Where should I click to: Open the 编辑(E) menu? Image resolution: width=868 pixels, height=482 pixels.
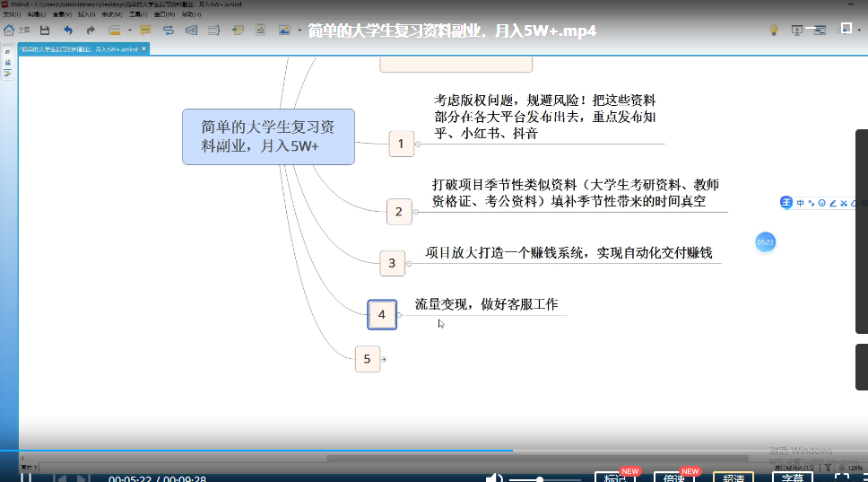click(37, 14)
